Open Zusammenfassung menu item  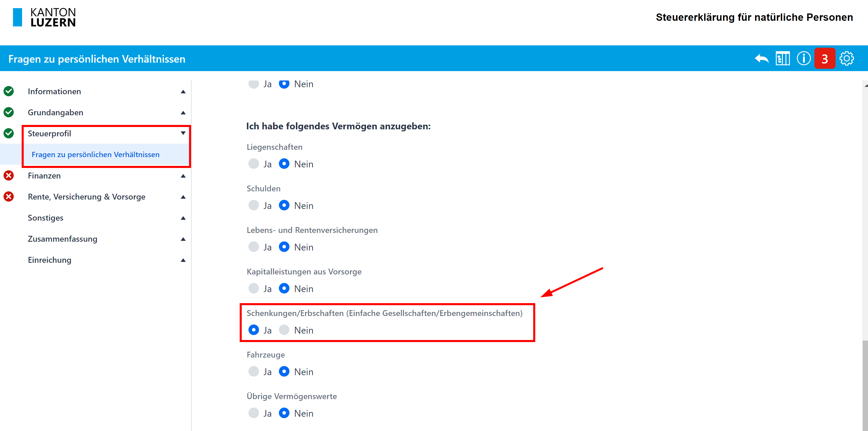62,239
